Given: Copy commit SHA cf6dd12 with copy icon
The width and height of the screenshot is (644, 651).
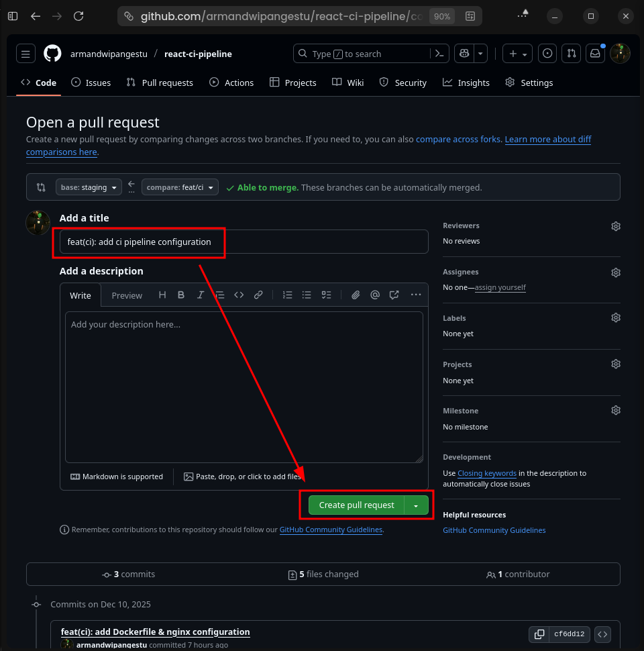Looking at the screenshot, I should pos(539,634).
